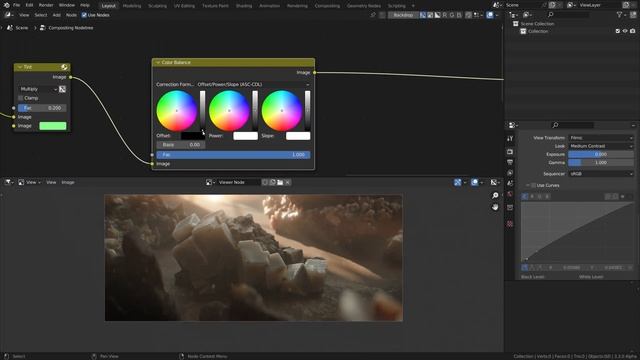This screenshot has height=360, width=640.
Task: Click the Basis 0.00 field
Action: pyautogui.click(x=181, y=145)
